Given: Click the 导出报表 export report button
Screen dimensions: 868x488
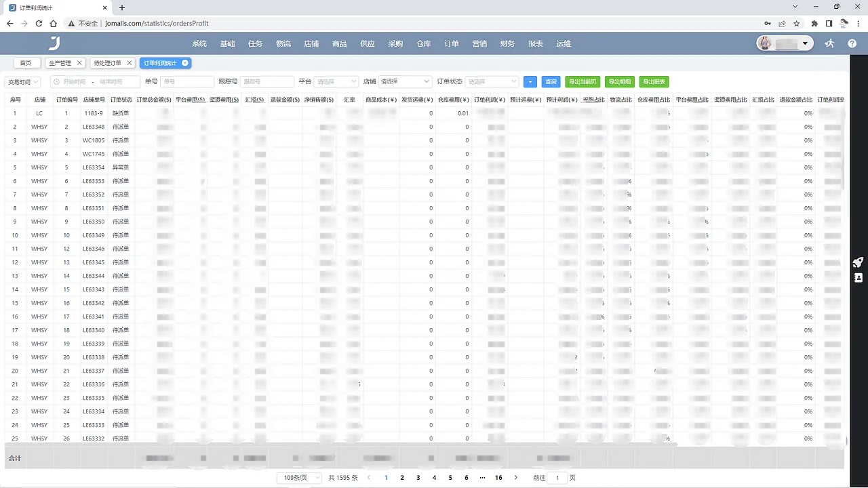Looking at the screenshot, I should coord(654,81).
